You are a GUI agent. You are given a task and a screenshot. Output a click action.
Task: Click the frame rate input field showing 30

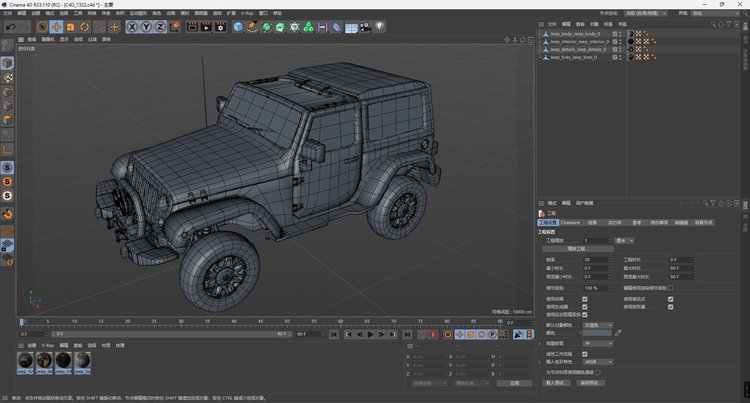click(x=596, y=260)
